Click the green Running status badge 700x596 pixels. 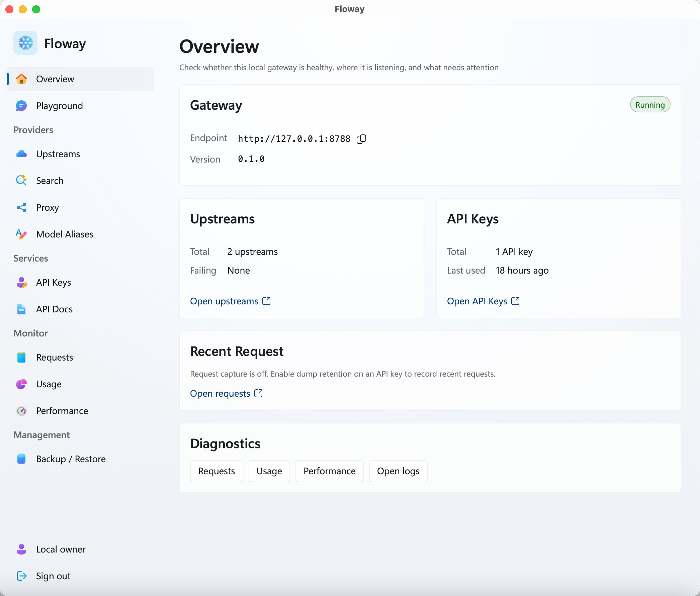tap(650, 105)
